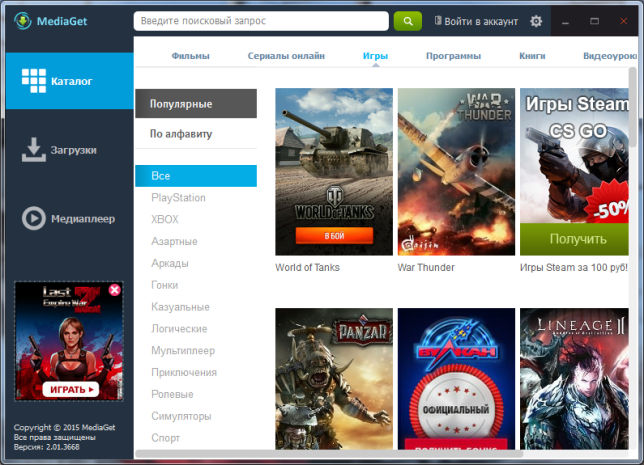Select the Спорт category
The height and width of the screenshot is (465, 644).
[x=165, y=438]
